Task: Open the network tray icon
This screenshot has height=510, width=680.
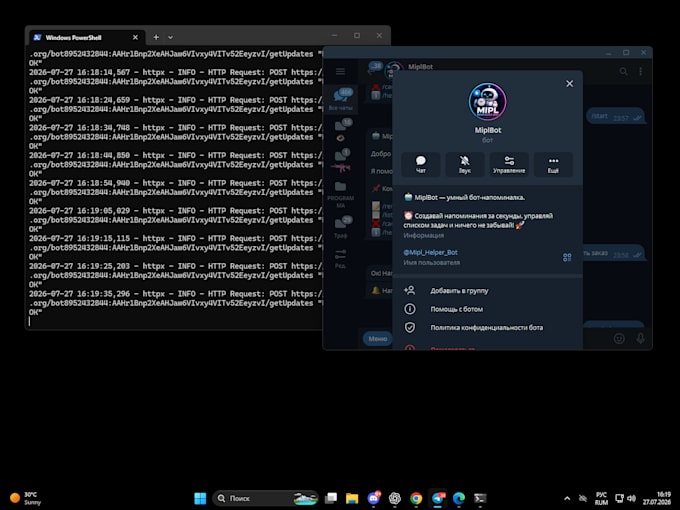Action: click(619, 498)
